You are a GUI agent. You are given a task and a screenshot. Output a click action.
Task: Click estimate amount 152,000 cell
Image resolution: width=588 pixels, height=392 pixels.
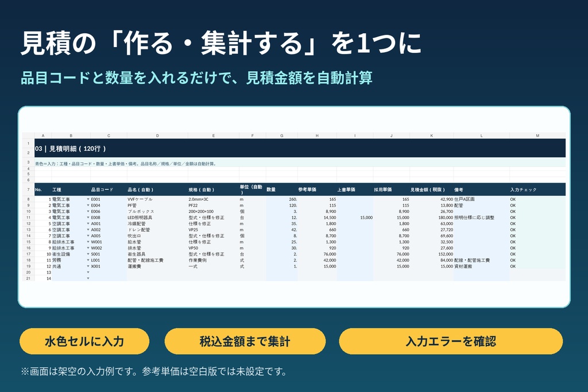[x=432, y=254]
